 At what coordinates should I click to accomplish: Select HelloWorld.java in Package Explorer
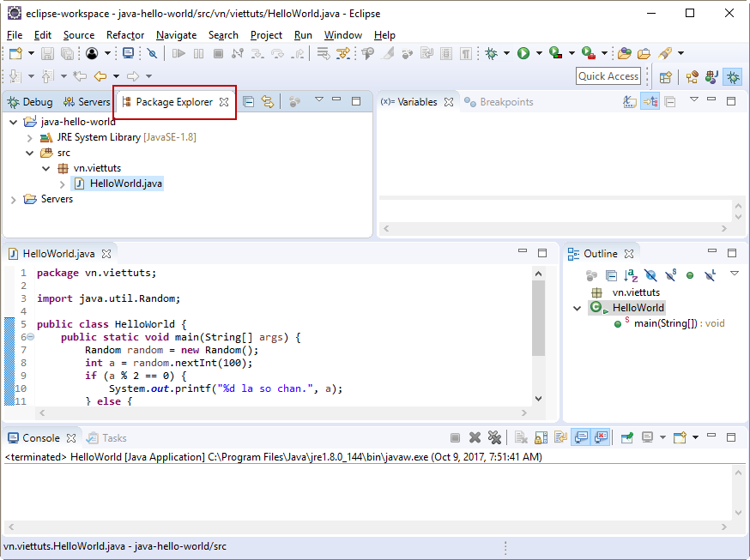pyautogui.click(x=118, y=184)
